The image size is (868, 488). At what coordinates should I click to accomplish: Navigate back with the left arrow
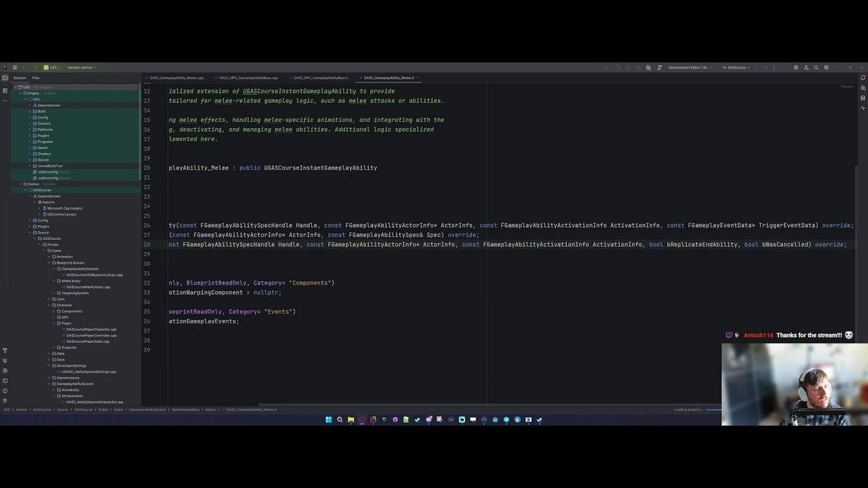[x=24, y=68]
